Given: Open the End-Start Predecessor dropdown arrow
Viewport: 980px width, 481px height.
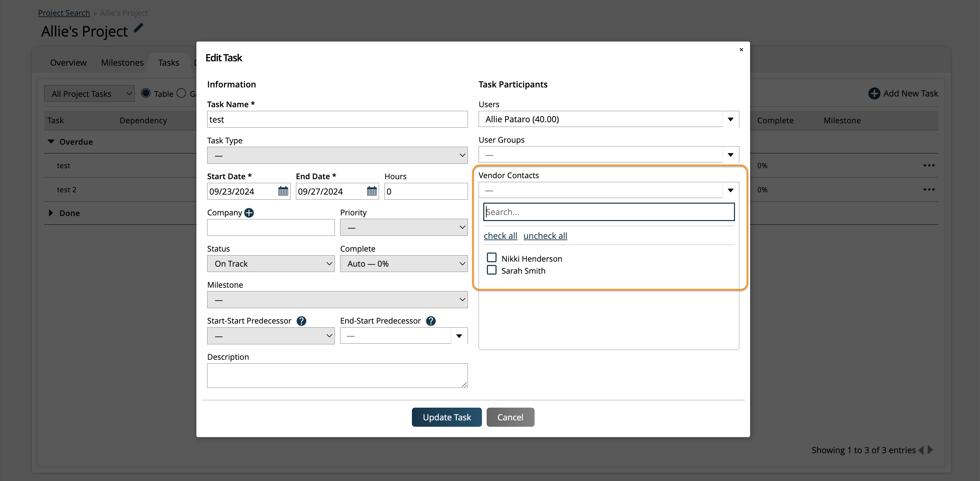Looking at the screenshot, I should [x=459, y=336].
